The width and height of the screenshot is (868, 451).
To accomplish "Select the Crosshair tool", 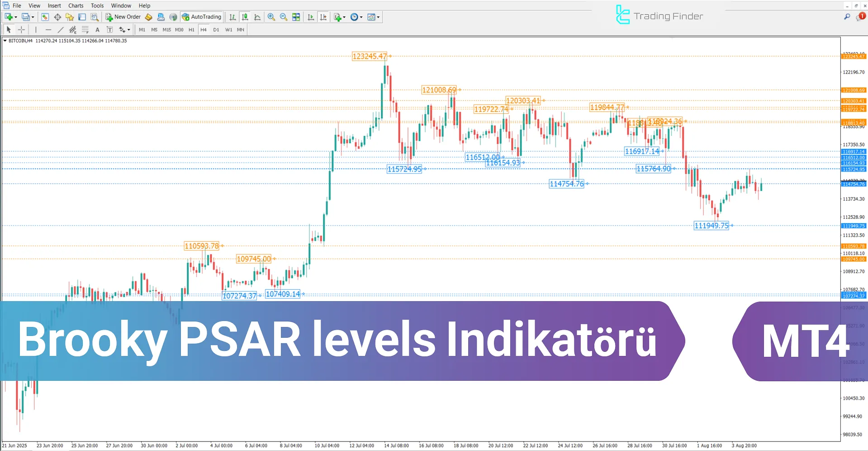I will tap(21, 29).
